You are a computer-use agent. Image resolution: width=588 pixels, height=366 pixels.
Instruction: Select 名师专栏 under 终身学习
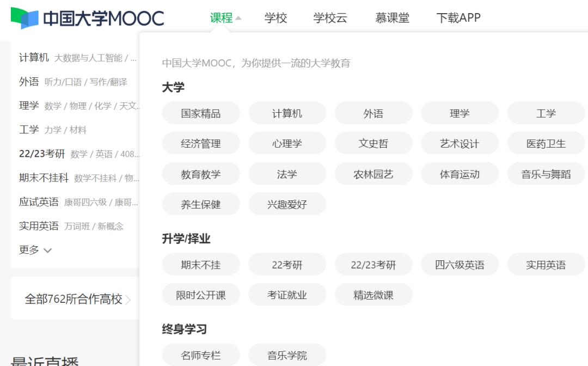tap(200, 355)
